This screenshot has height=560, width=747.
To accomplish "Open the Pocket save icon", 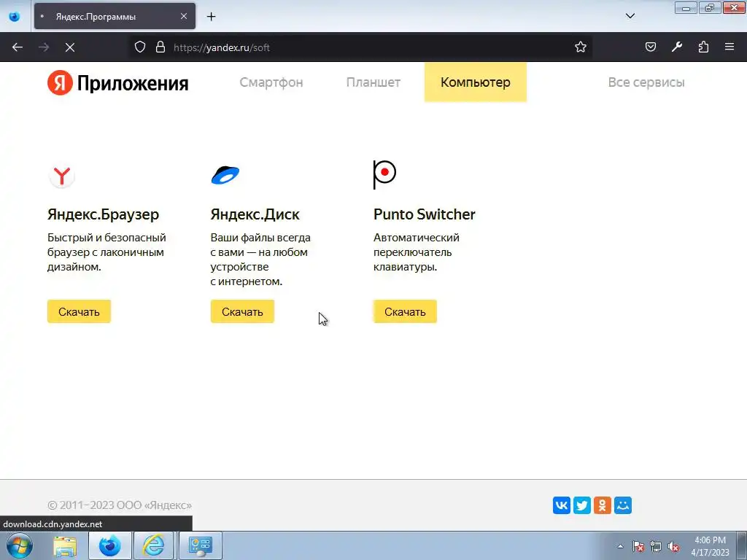I will pos(651,47).
